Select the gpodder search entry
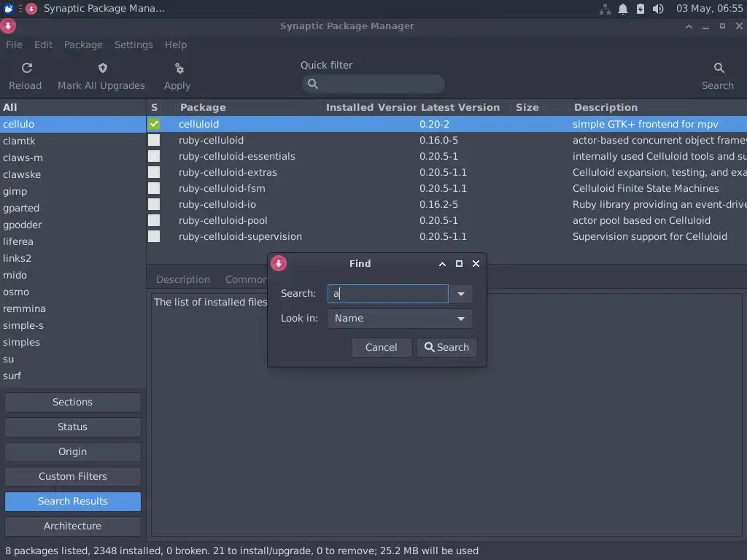 click(x=73, y=225)
